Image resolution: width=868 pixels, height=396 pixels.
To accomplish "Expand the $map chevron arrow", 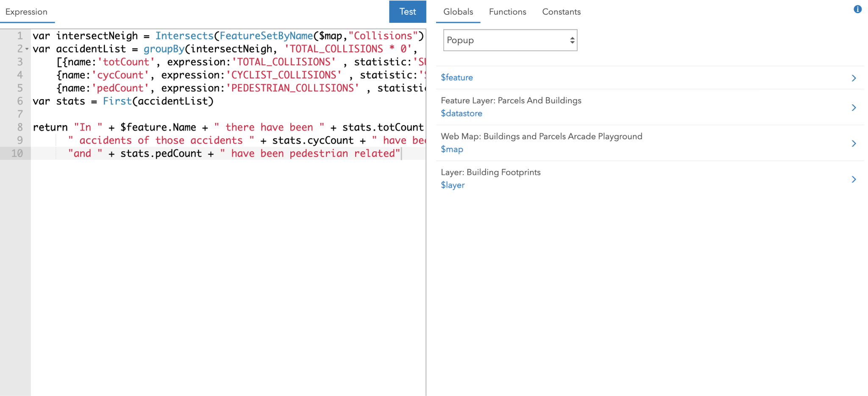I will coord(854,144).
